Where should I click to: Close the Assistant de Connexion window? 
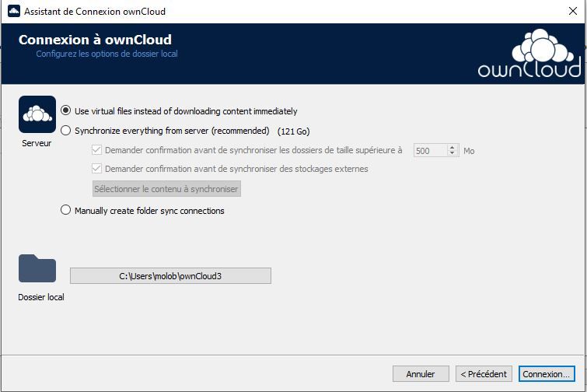coord(573,11)
